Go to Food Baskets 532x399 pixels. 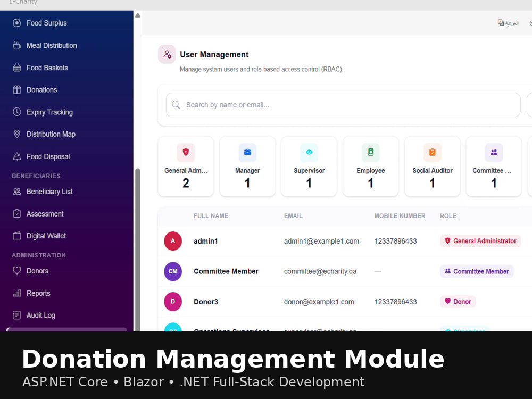point(47,68)
